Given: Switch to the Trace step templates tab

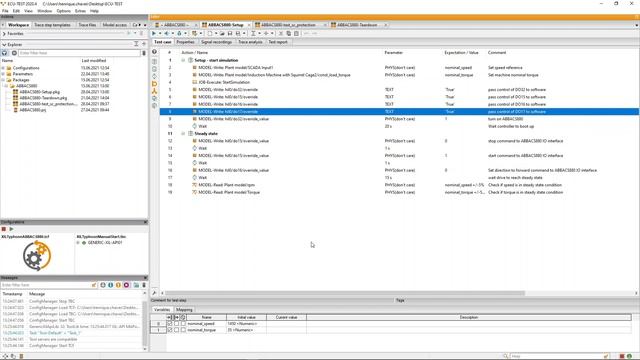Looking at the screenshot, I should 52,25.
